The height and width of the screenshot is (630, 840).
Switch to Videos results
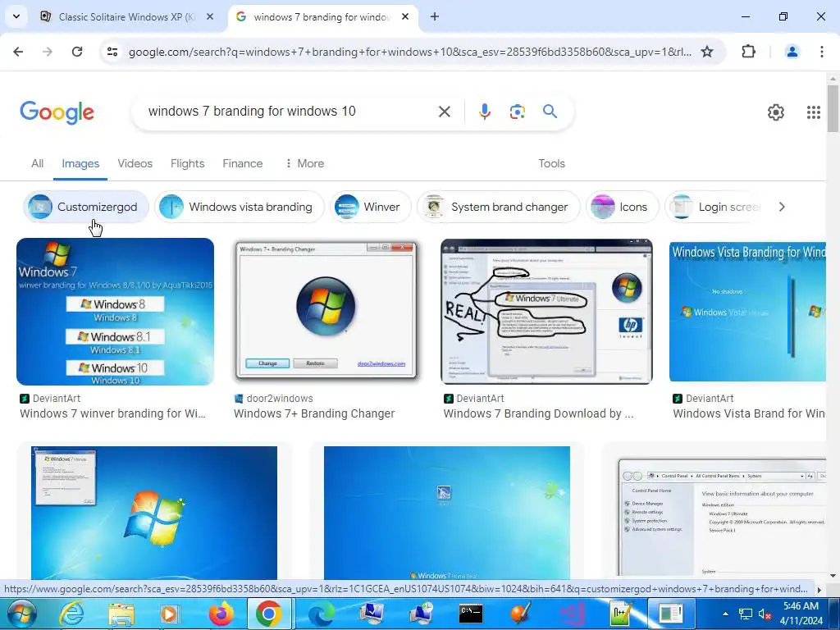(135, 163)
